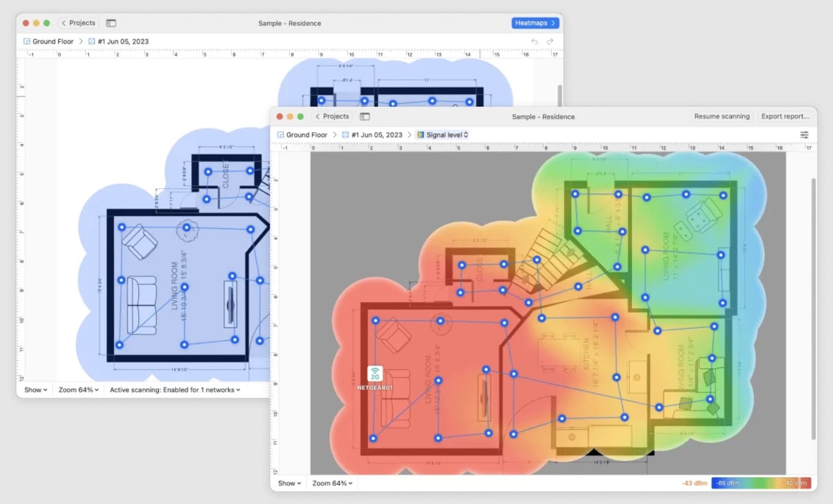The image size is (833, 504).
Task: Click the Export report button
Action: pos(785,116)
